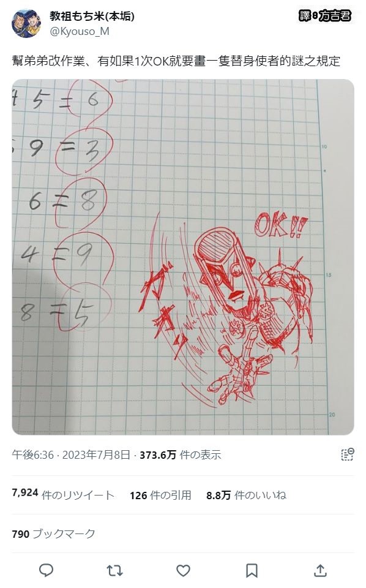Open display name 教祖もち米(本垢)
The image size is (366, 588).
[x=92, y=16]
